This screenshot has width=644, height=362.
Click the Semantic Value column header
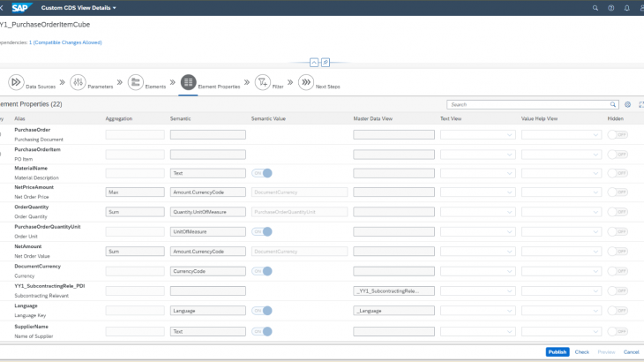pos(268,118)
